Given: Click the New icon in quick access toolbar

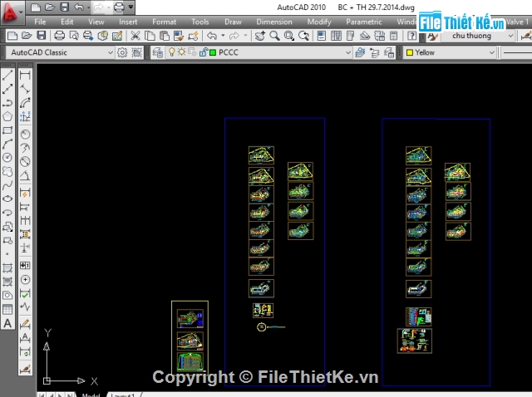Looking at the screenshot, I should coord(36,7).
